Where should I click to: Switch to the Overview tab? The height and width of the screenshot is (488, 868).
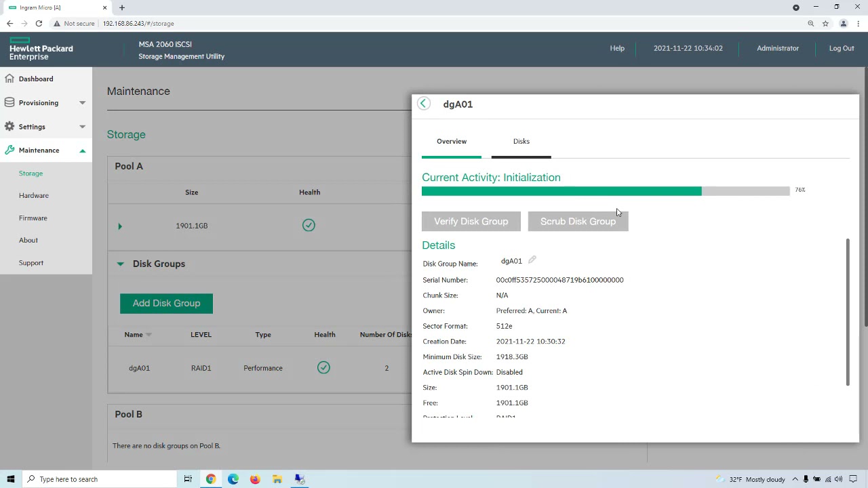452,141
